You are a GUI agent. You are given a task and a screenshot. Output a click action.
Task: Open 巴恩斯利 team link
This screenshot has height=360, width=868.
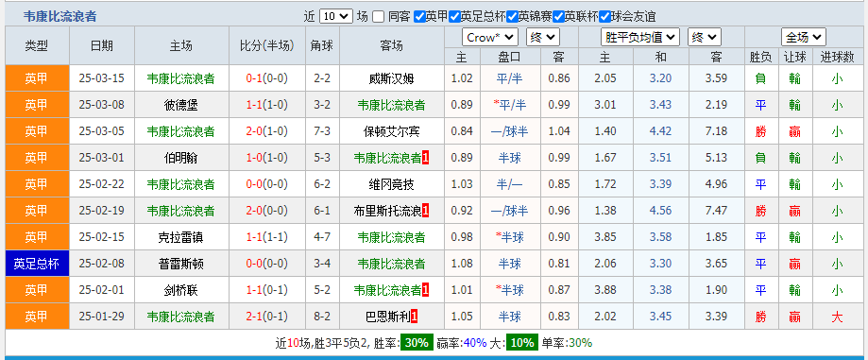(x=387, y=317)
